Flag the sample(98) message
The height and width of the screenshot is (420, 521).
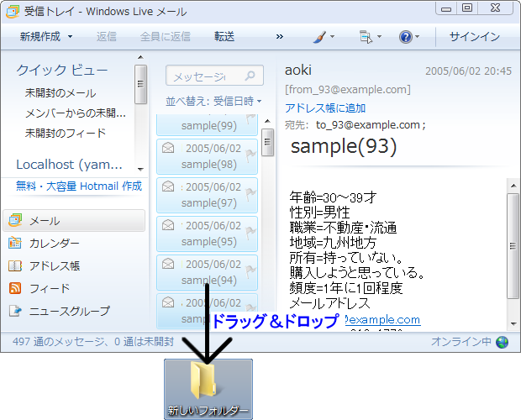[x=250, y=154]
